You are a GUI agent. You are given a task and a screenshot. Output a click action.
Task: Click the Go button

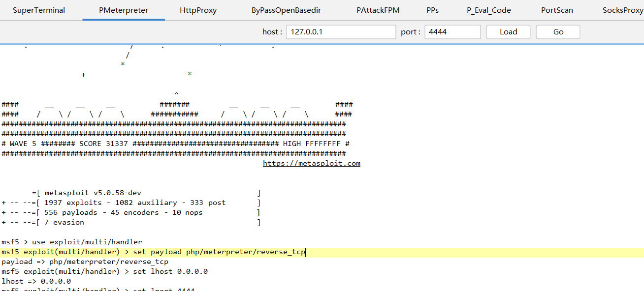(558, 32)
